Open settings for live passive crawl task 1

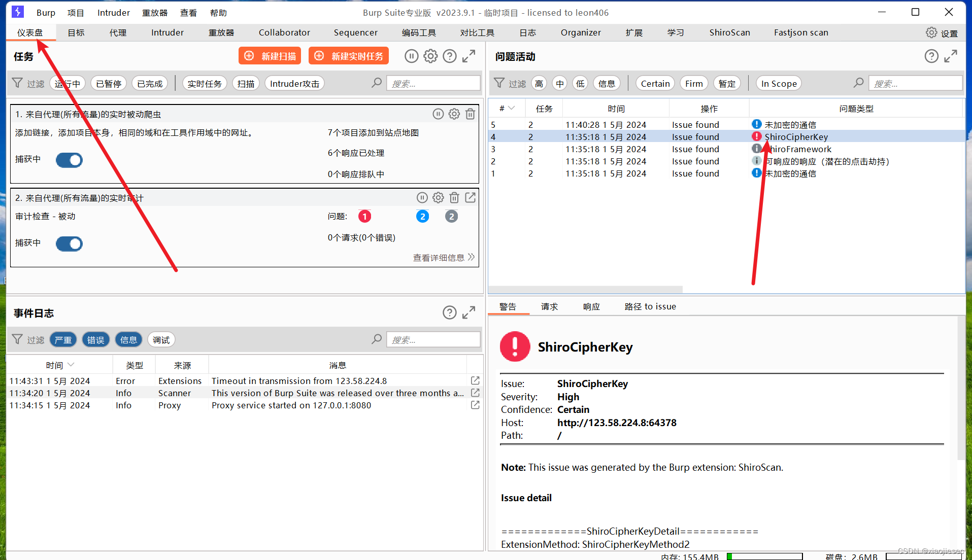coord(454,114)
